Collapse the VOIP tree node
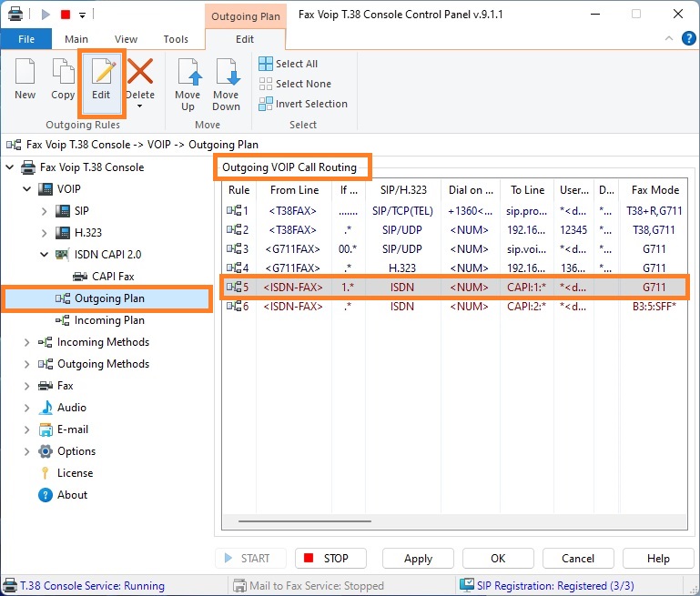This screenshot has width=700, height=596. (27, 189)
